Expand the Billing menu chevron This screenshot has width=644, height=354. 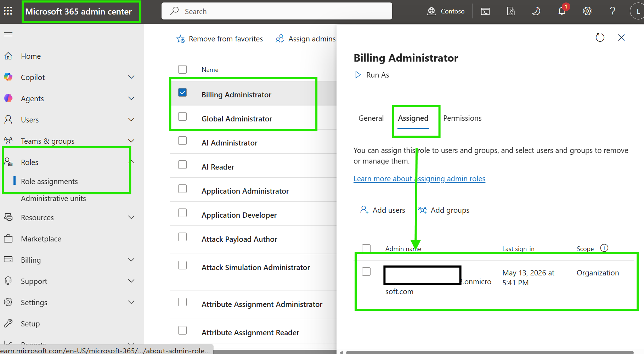click(x=131, y=259)
